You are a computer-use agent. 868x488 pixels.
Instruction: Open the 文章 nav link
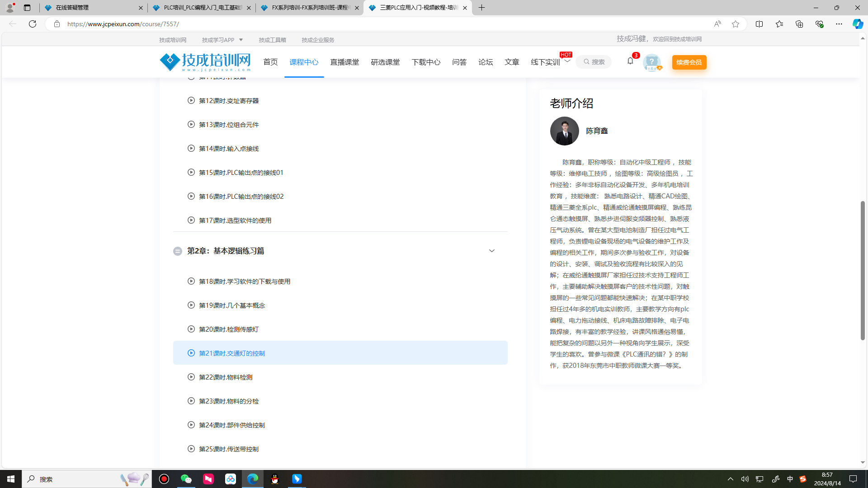click(x=512, y=62)
